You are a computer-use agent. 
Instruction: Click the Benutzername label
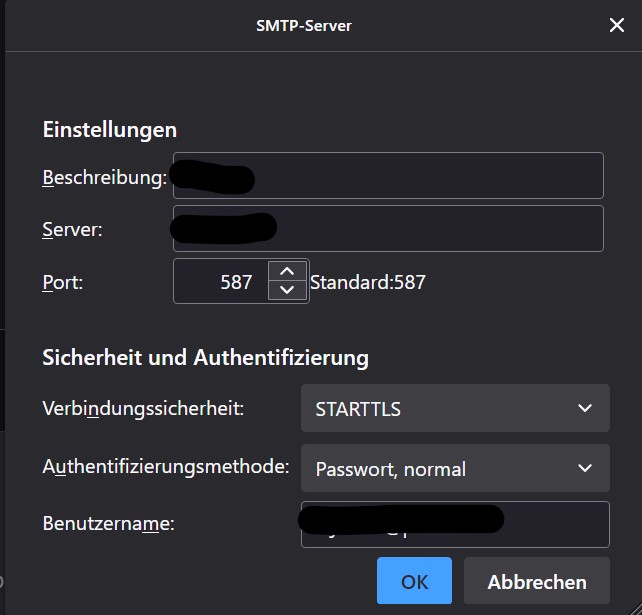pos(108,522)
